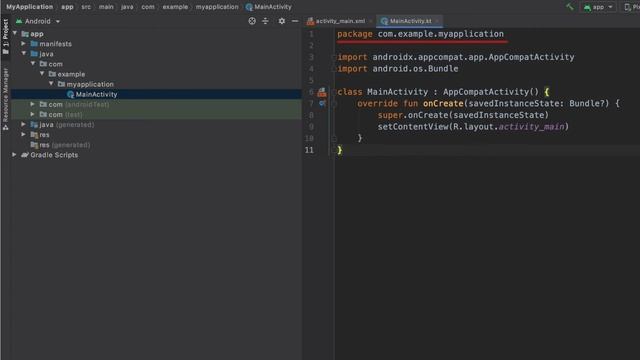This screenshot has height=360, width=640.
Task: Click MyApplication in the breadcrumb bar
Action: tap(29, 7)
